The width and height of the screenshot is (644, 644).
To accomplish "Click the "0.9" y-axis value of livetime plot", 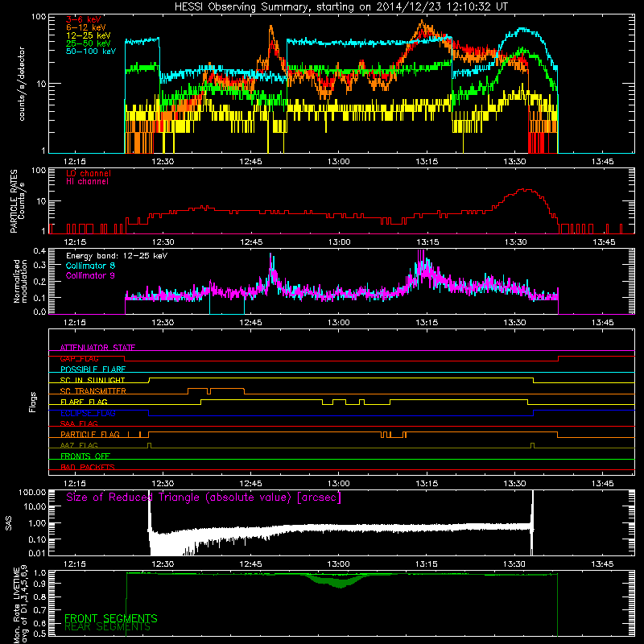I will (39, 584).
